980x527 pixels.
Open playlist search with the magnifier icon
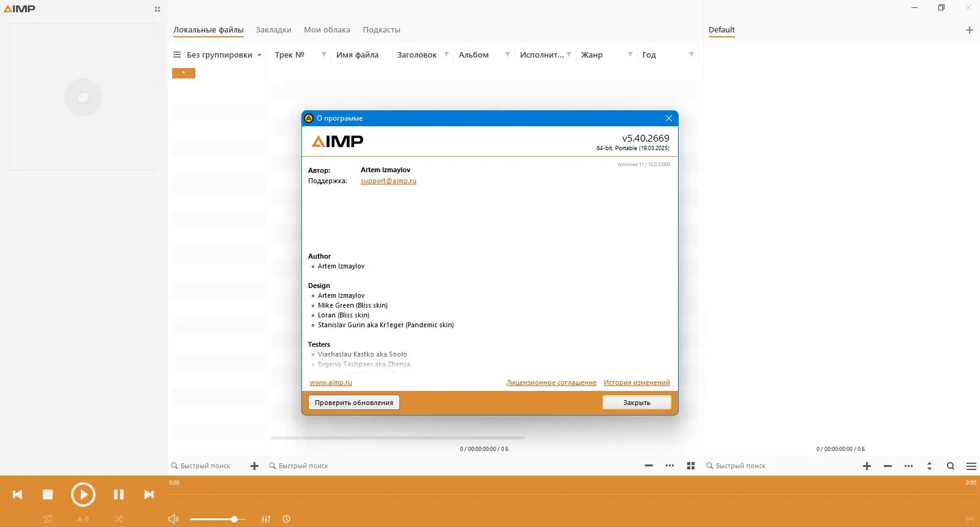[951, 466]
